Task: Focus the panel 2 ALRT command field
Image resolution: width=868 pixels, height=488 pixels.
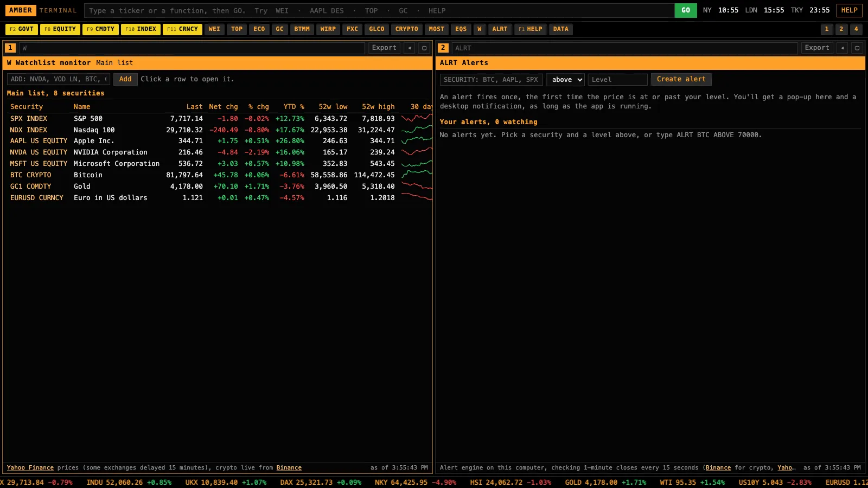Action: pyautogui.click(x=625, y=48)
